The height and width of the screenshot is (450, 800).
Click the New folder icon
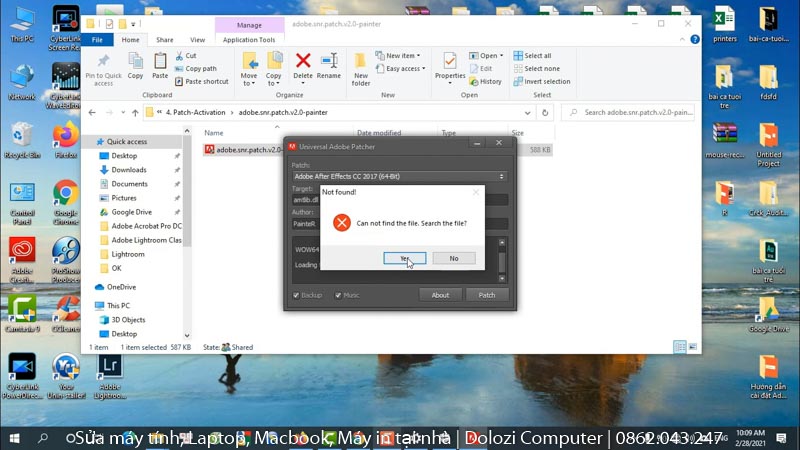click(x=361, y=66)
